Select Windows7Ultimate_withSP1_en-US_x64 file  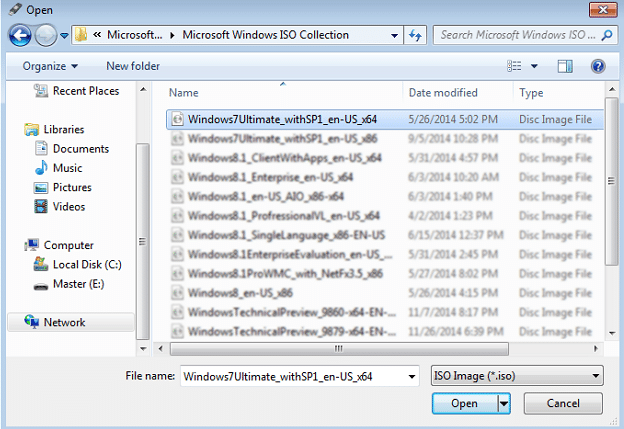point(384,119)
